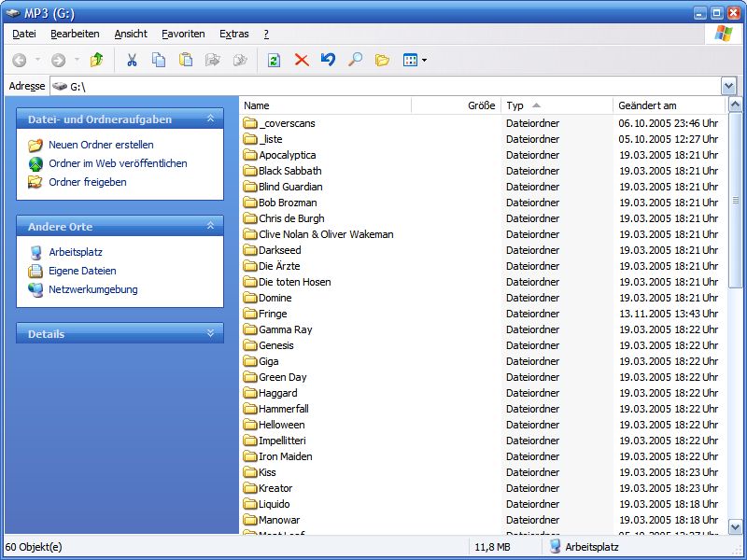Click the vertical scrollbar thumb
The width and height of the screenshot is (747, 560).
coord(735,200)
